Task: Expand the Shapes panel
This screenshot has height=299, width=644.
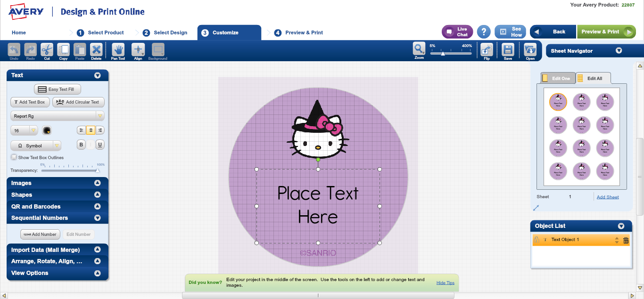Action: tap(98, 195)
